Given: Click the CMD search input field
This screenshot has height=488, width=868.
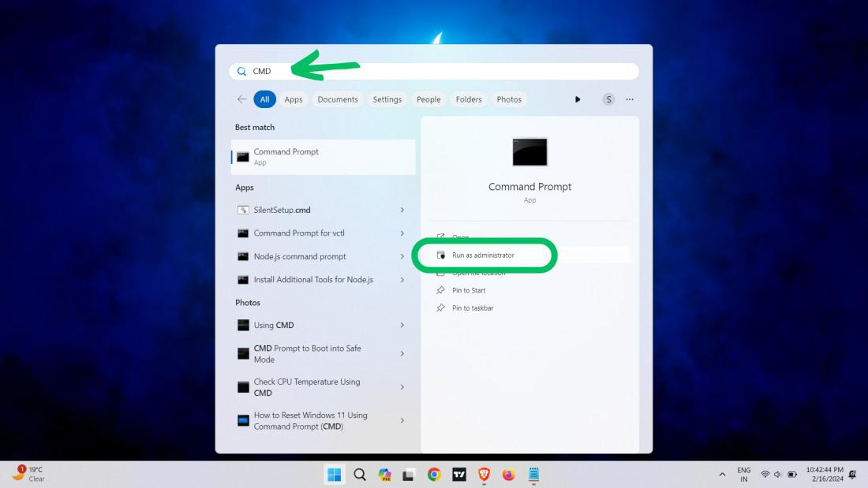Looking at the screenshot, I should tap(433, 71).
